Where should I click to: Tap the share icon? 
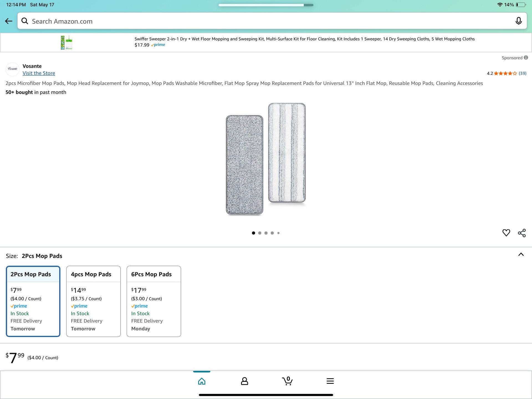[522, 233]
